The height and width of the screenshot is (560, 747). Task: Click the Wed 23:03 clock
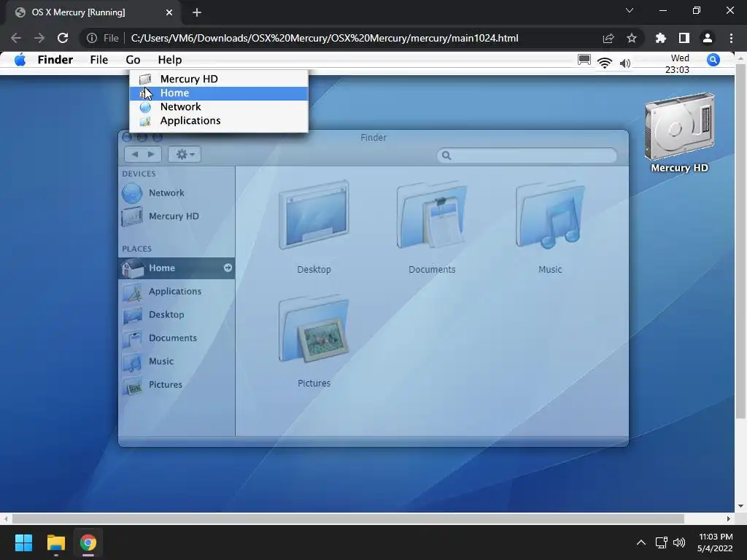(x=678, y=64)
